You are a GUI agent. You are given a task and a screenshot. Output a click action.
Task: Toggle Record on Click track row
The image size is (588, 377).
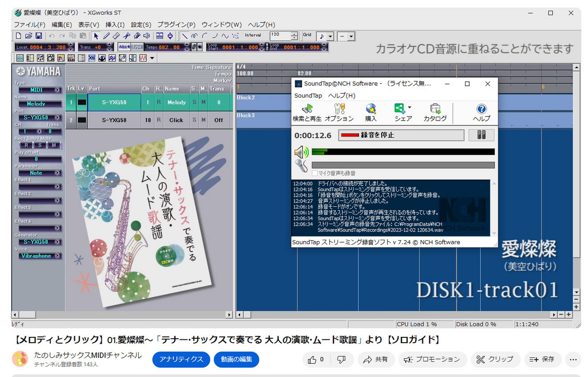pyautogui.click(x=159, y=120)
